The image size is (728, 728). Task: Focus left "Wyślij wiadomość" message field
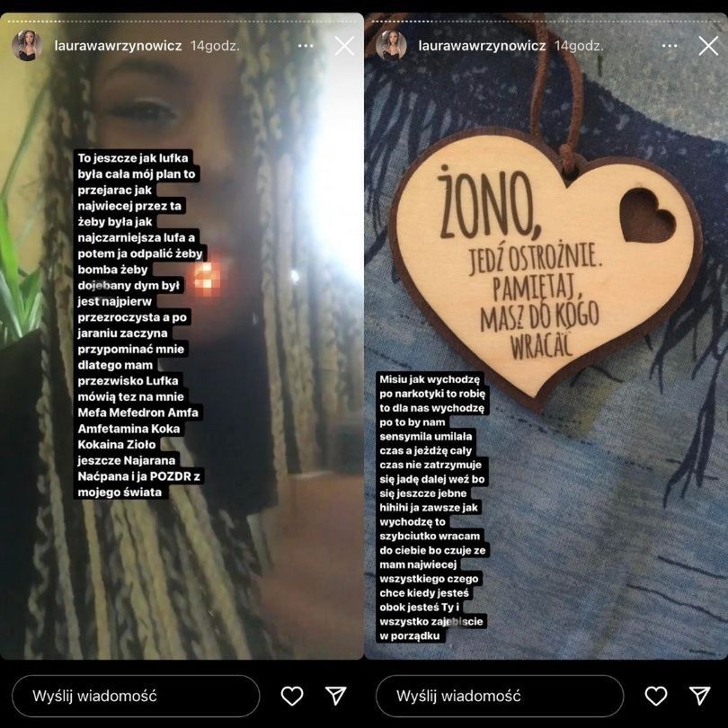[x=136, y=696]
